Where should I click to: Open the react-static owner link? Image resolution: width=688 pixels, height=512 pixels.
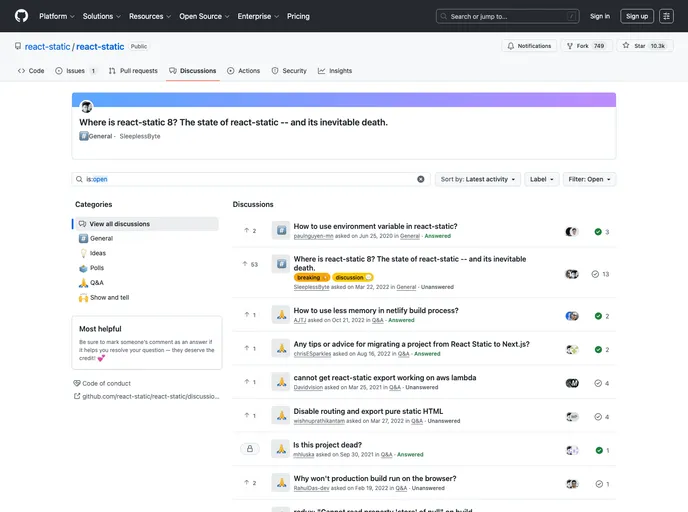[47, 47]
